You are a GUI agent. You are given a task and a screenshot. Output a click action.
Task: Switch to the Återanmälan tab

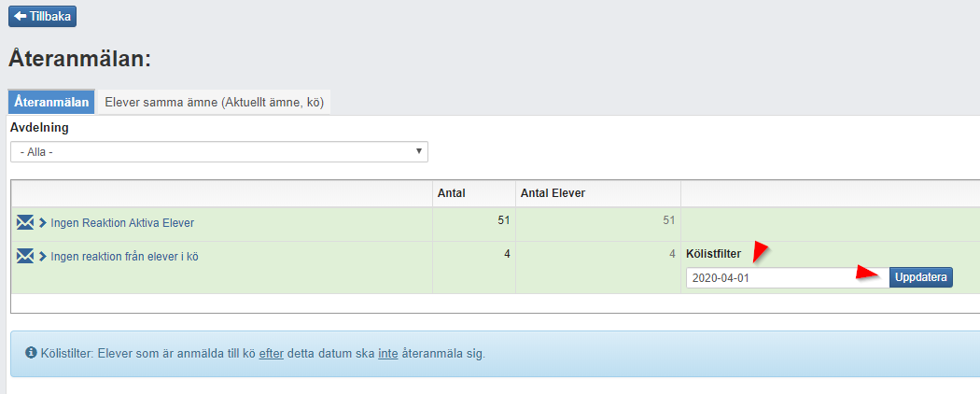51,102
